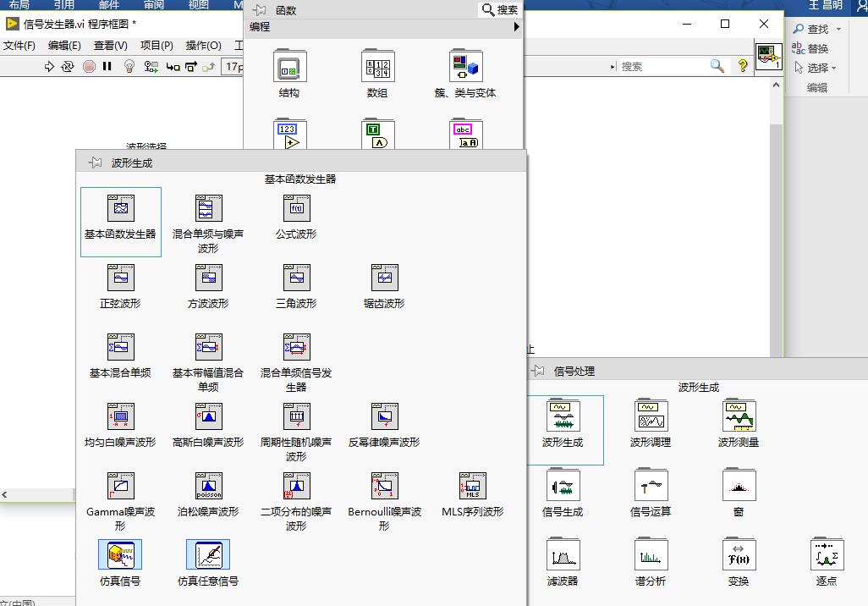Click the toolbar 搜索 search field
The image size is (868, 606).
coord(662,66)
